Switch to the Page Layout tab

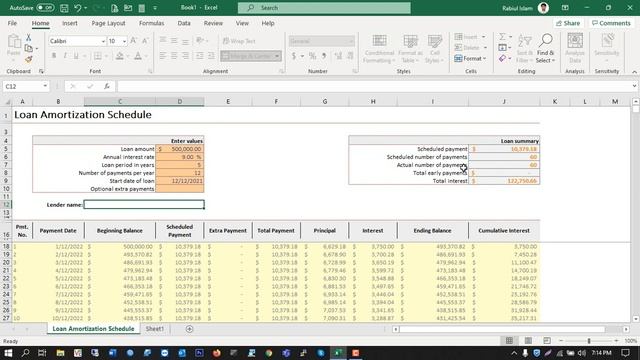coord(108,23)
